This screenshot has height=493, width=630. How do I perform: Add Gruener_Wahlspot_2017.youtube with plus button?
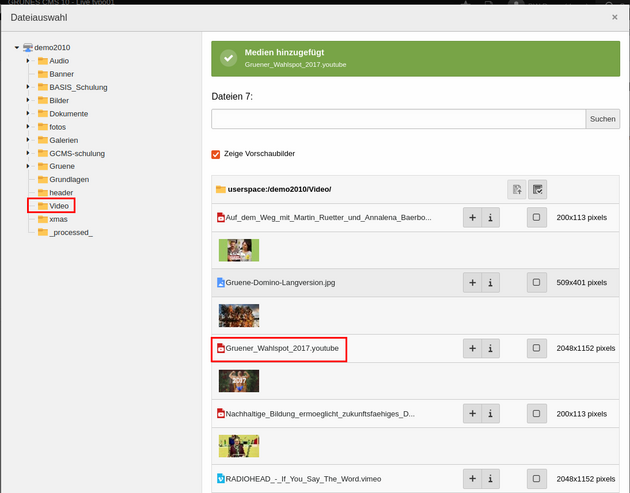point(472,348)
